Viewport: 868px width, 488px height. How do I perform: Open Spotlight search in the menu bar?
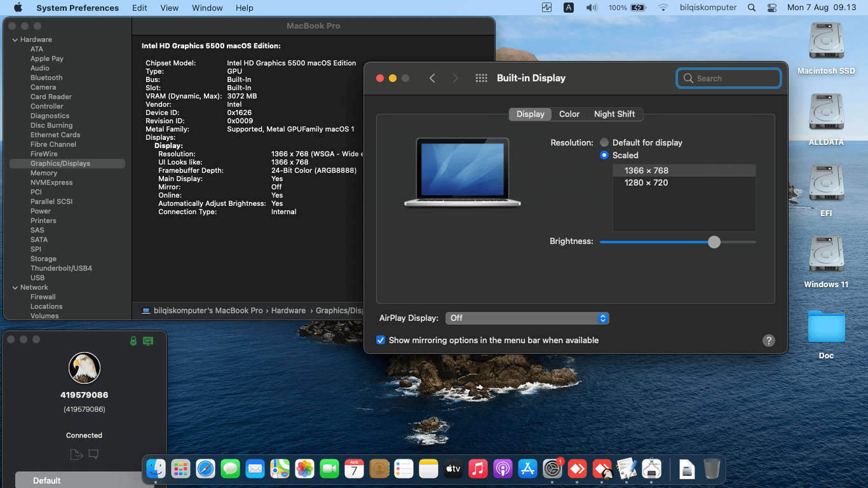click(752, 8)
